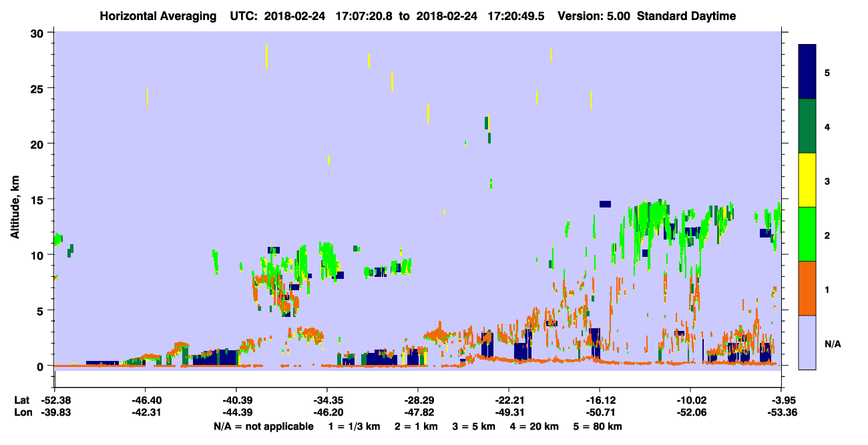Click the lavender N/A legend color block

point(807,342)
